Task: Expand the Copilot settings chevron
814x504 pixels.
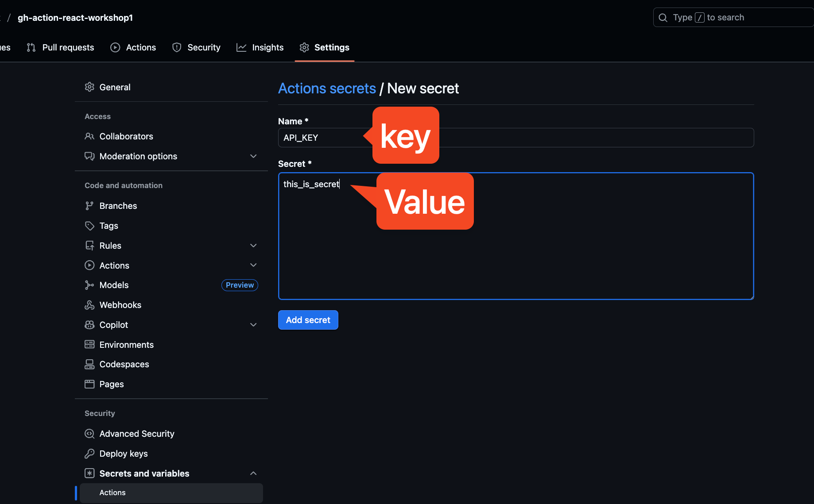Action: pyautogui.click(x=253, y=325)
